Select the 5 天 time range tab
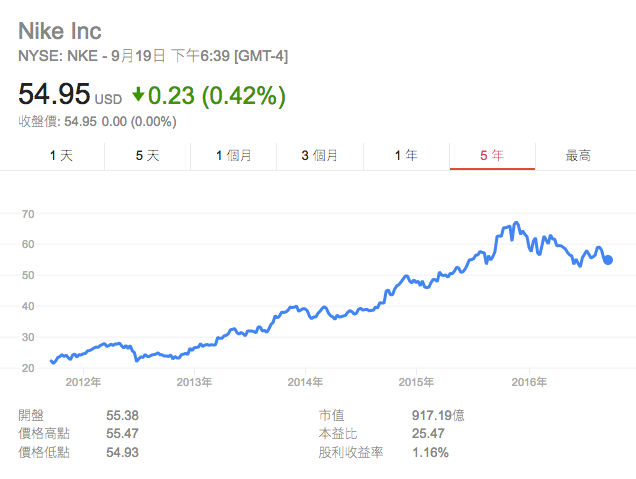636x479 pixels. (147, 155)
